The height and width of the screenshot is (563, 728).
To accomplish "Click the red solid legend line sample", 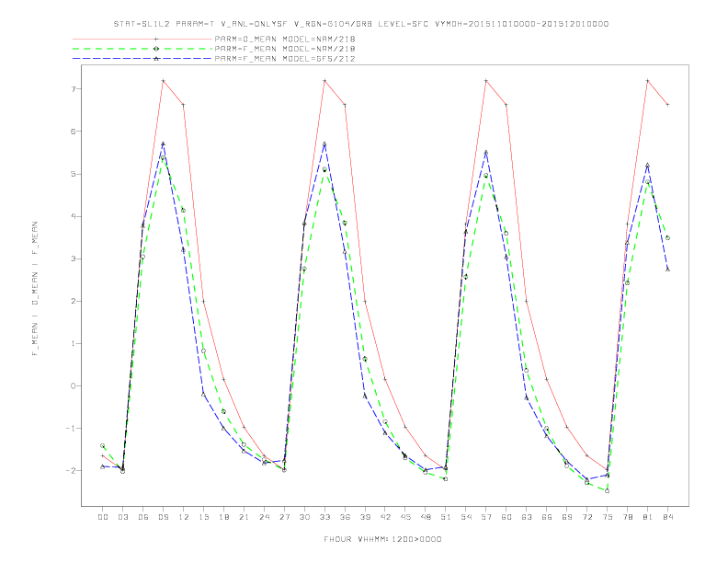I will click(x=142, y=39).
